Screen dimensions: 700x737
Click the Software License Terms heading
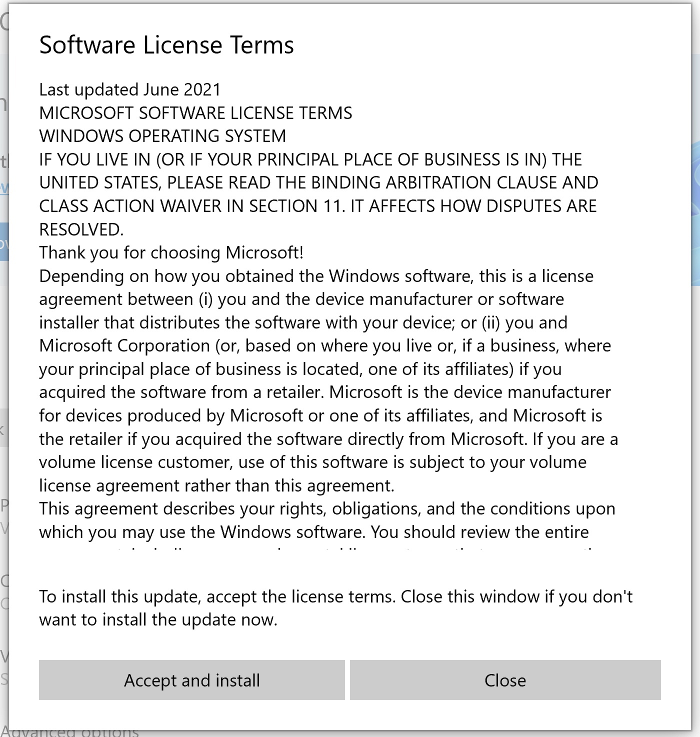coord(166,45)
